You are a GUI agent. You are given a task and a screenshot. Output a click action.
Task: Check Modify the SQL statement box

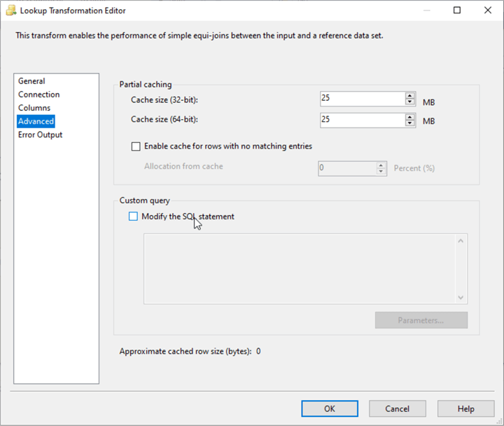(134, 217)
